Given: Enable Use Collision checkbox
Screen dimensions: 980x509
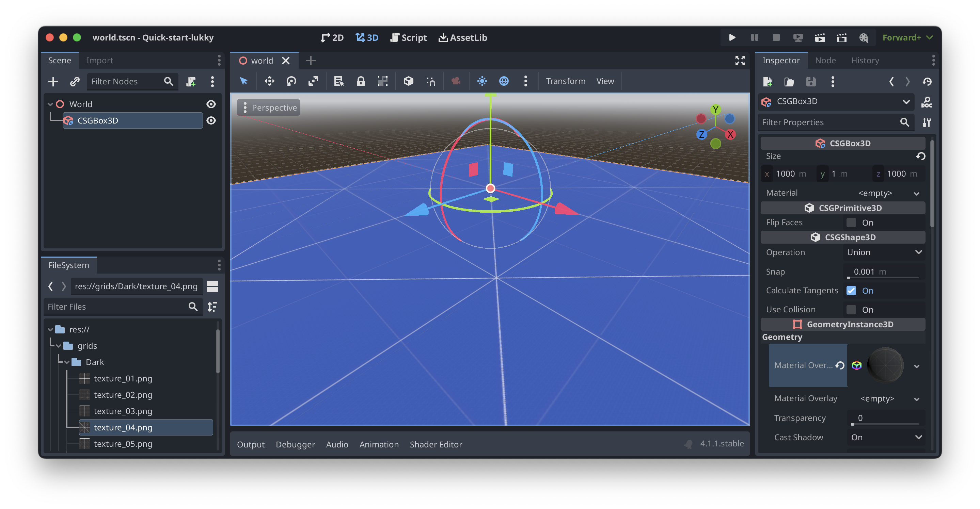Looking at the screenshot, I should click(x=851, y=309).
